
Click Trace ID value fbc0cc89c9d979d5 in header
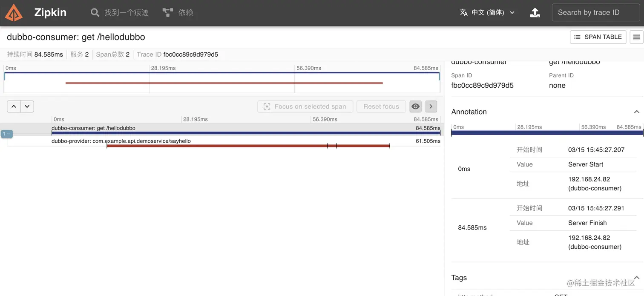tap(191, 55)
